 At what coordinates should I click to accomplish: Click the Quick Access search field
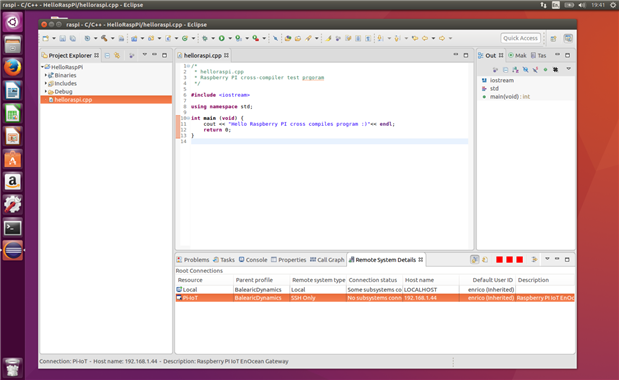tap(520, 38)
